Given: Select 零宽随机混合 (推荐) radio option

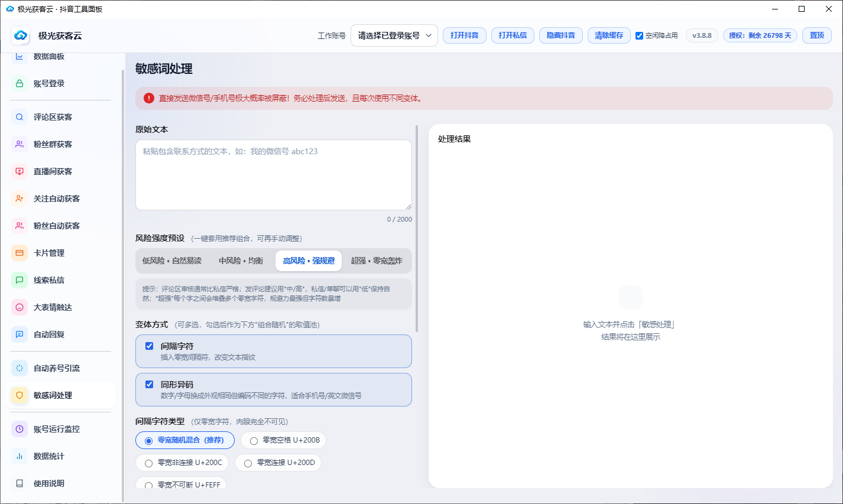Looking at the screenshot, I should tap(185, 440).
